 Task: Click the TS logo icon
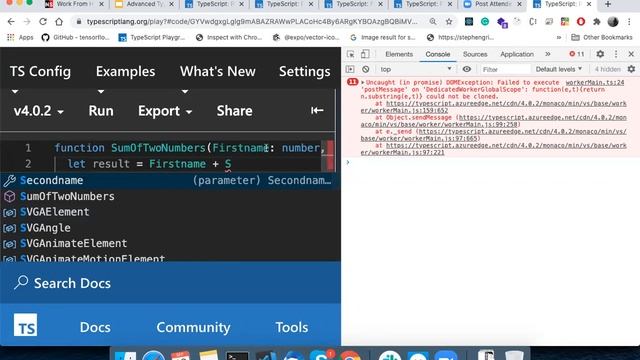[x=25, y=325]
